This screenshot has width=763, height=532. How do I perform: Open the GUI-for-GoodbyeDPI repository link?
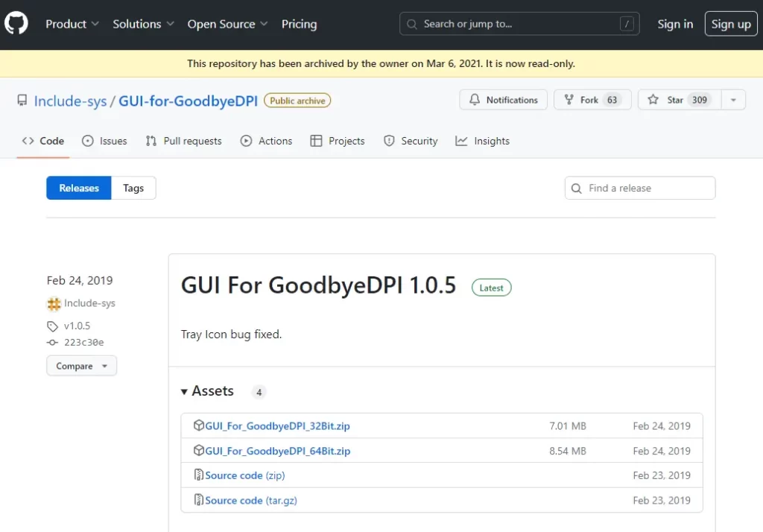point(188,101)
